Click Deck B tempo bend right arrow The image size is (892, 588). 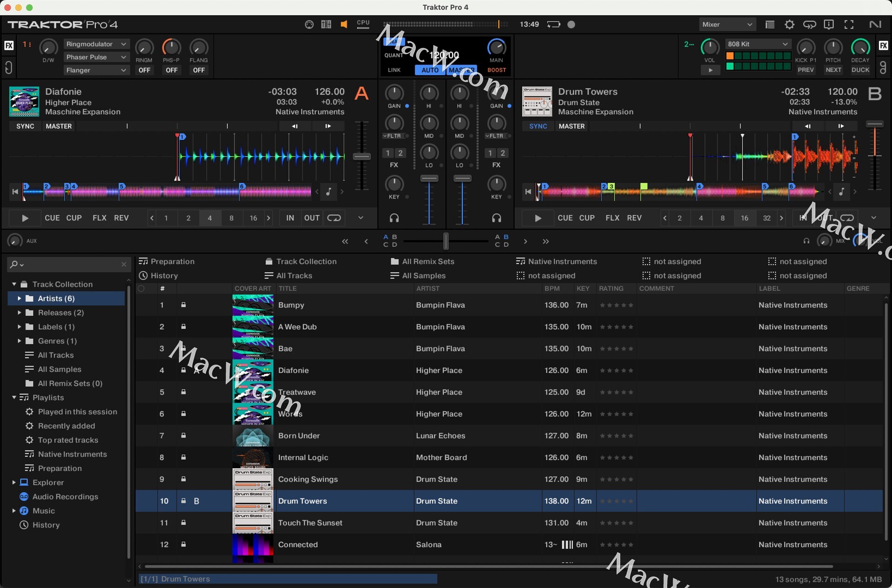(x=841, y=126)
